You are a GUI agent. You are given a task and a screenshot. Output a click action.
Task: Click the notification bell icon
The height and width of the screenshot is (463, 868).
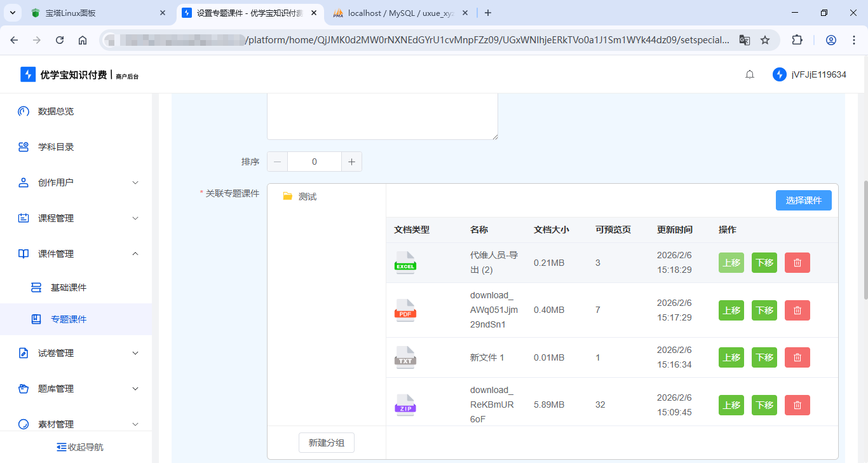point(750,75)
